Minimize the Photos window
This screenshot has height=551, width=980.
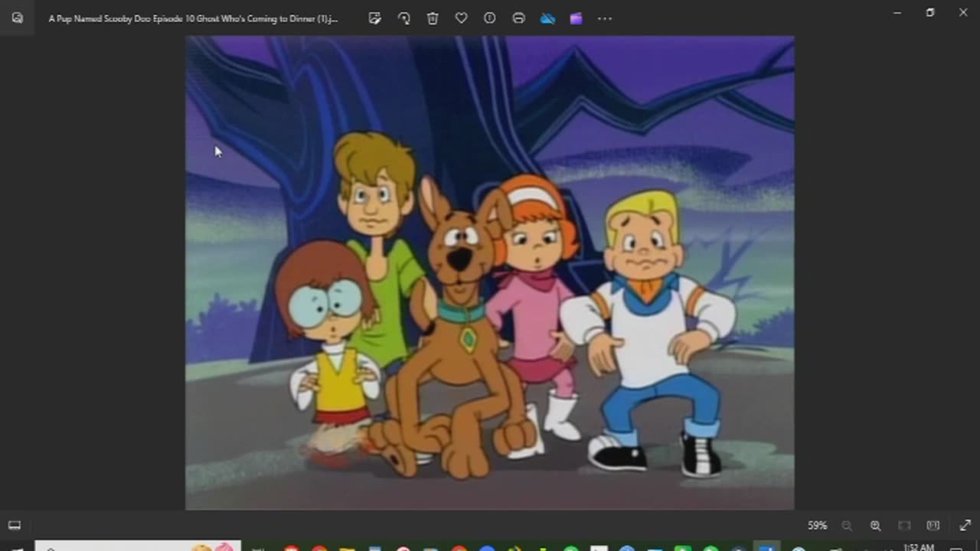897,12
